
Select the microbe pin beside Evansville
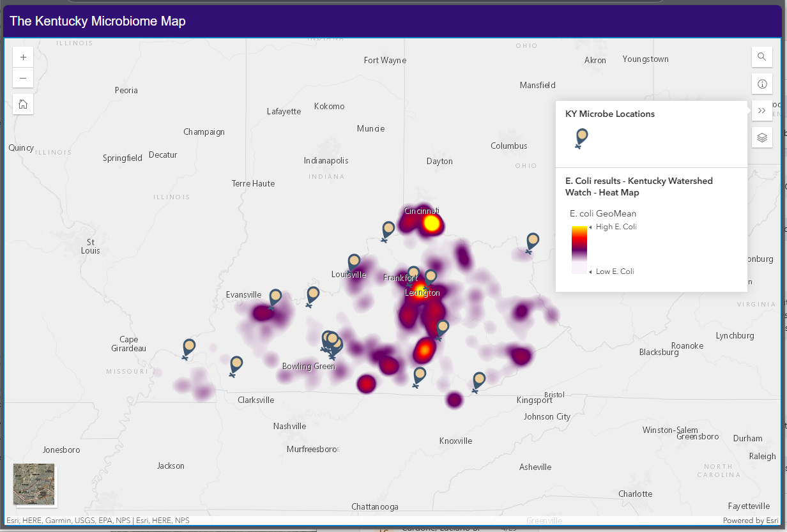pos(275,298)
